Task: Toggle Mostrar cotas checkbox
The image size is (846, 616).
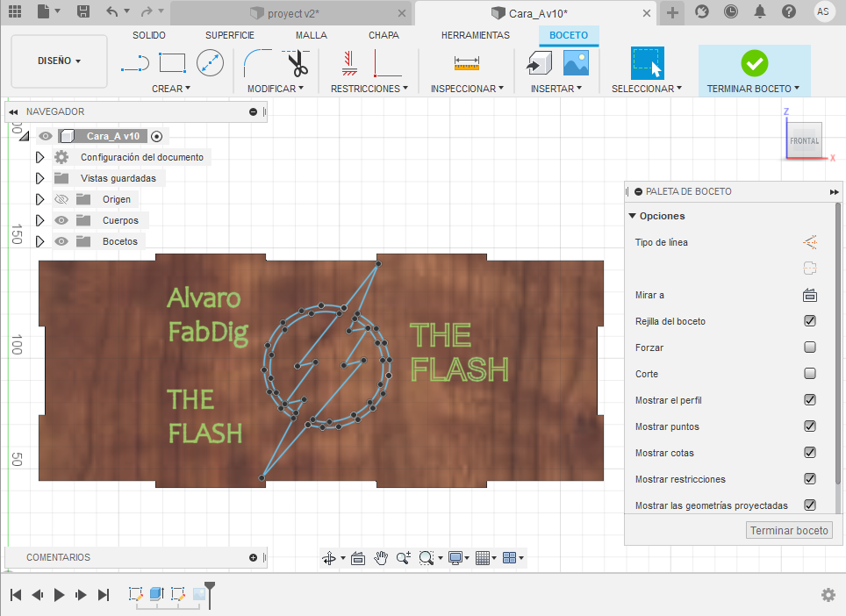Action: 809,453
